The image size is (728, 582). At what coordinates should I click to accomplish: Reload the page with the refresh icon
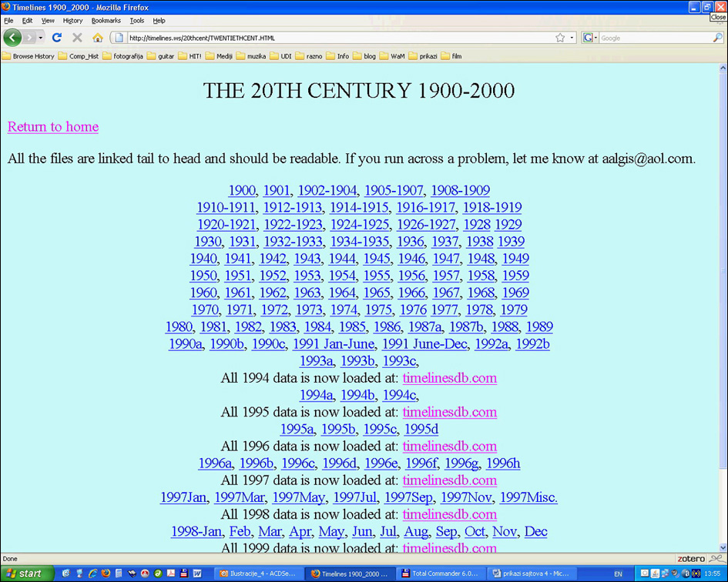(x=57, y=38)
